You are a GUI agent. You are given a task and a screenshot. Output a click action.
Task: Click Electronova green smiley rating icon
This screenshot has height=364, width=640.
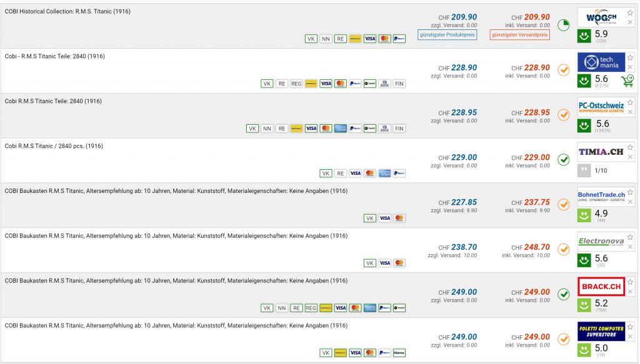[x=584, y=260]
